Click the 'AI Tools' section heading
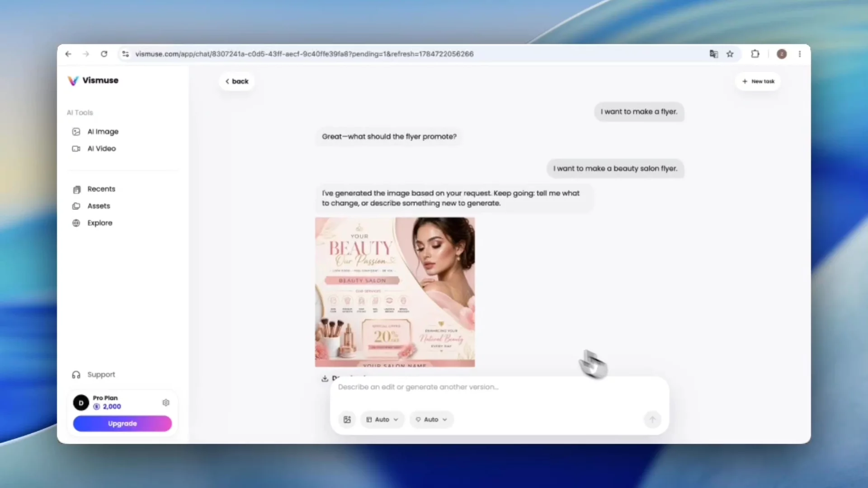The height and width of the screenshot is (488, 868). click(80, 113)
